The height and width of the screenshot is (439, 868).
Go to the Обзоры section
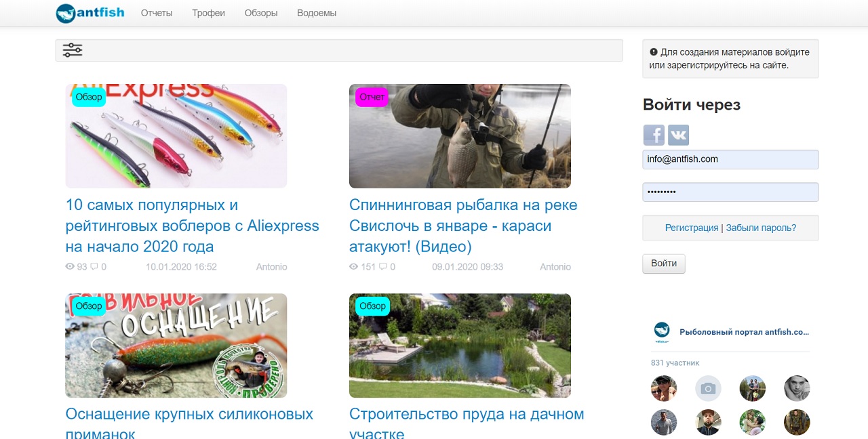[261, 13]
